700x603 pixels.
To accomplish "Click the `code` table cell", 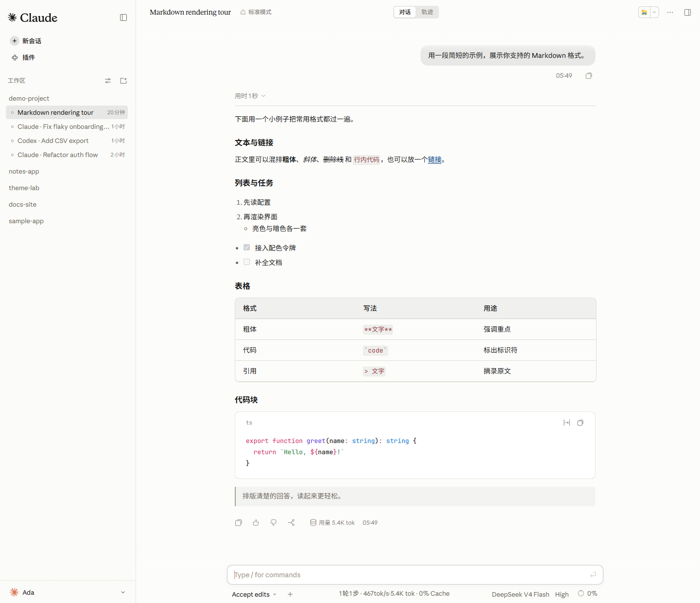I will click(375, 351).
